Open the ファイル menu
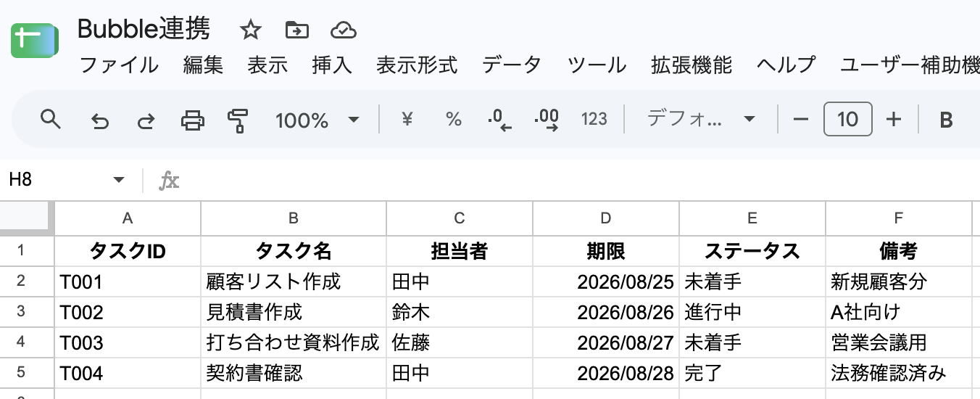The height and width of the screenshot is (399, 980). [119, 65]
